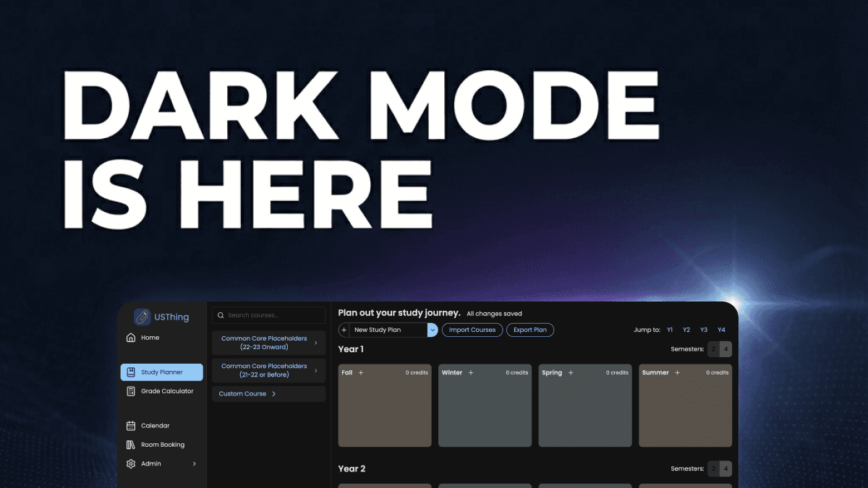The width and height of the screenshot is (868, 488).
Task: Click the Year 1 Spring semester card
Action: tap(585, 406)
